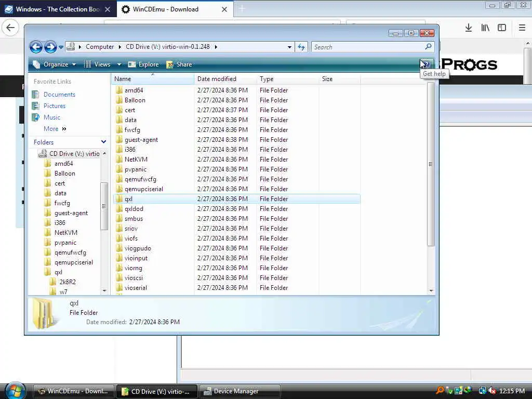Screen dimensions: 532x399
Task: Click viorng date modified cell
Action: (222, 268)
